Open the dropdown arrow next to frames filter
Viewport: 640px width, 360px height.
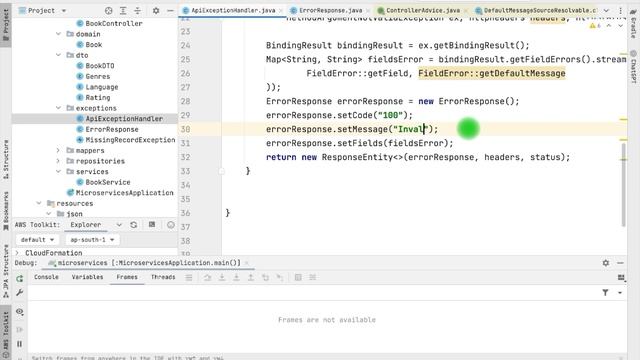pos(620,293)
